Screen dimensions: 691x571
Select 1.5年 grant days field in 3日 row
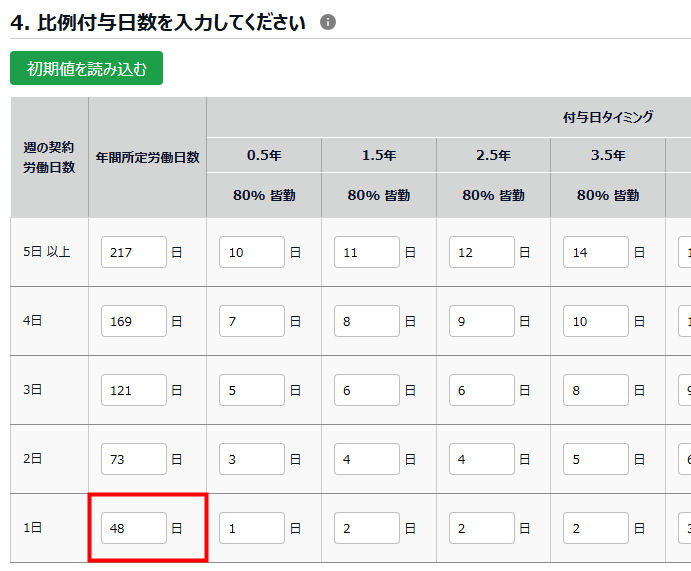tap(367, 390)
